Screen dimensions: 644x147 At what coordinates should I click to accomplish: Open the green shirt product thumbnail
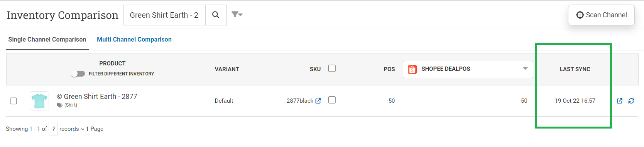click(39, 101)
